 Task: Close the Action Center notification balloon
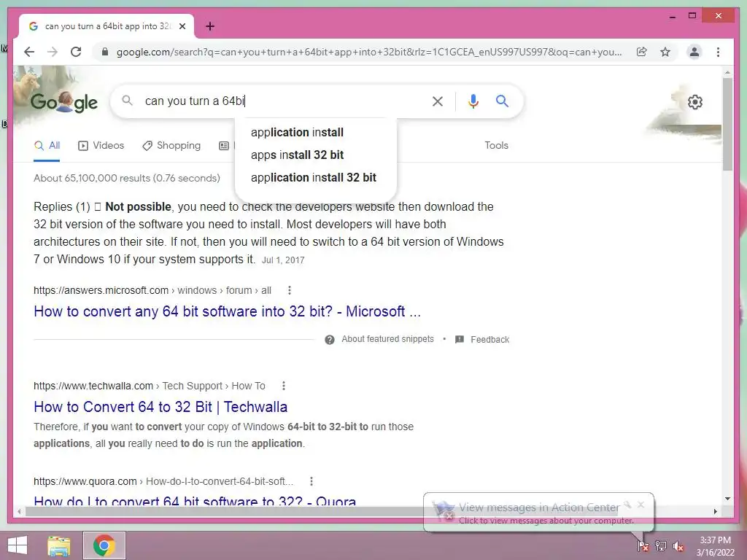coord(640,505)
